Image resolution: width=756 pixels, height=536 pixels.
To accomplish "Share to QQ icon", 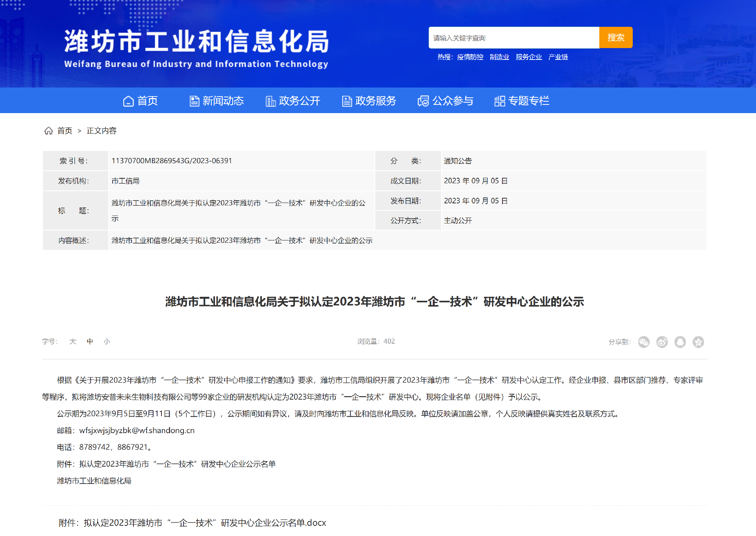I will pyautogui.click(x=680, y=342).
